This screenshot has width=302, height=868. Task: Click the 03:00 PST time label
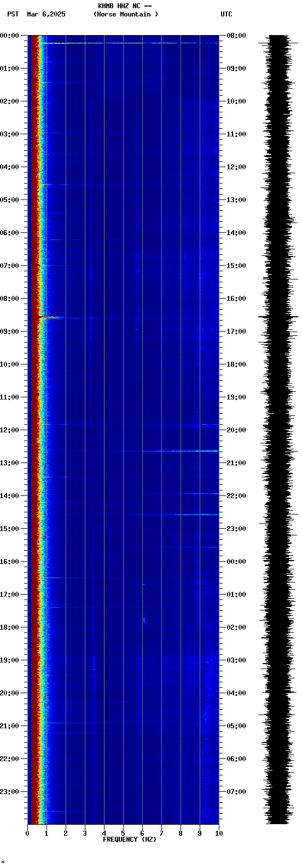(9, 134)
